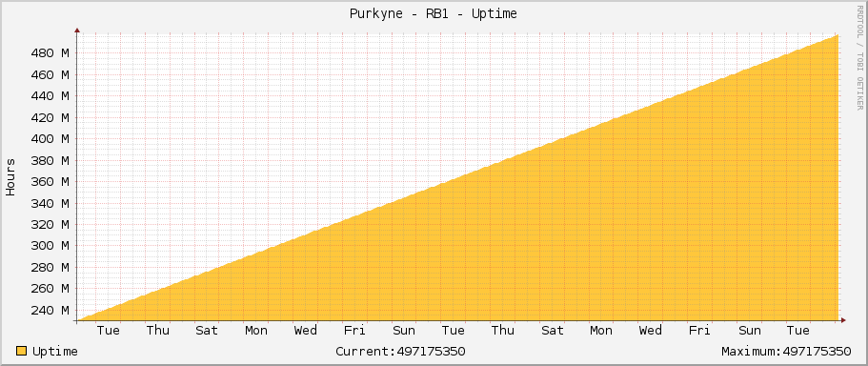Click the "440 M" axis tick label
This screenshot has height=366, width=868.
50,96
